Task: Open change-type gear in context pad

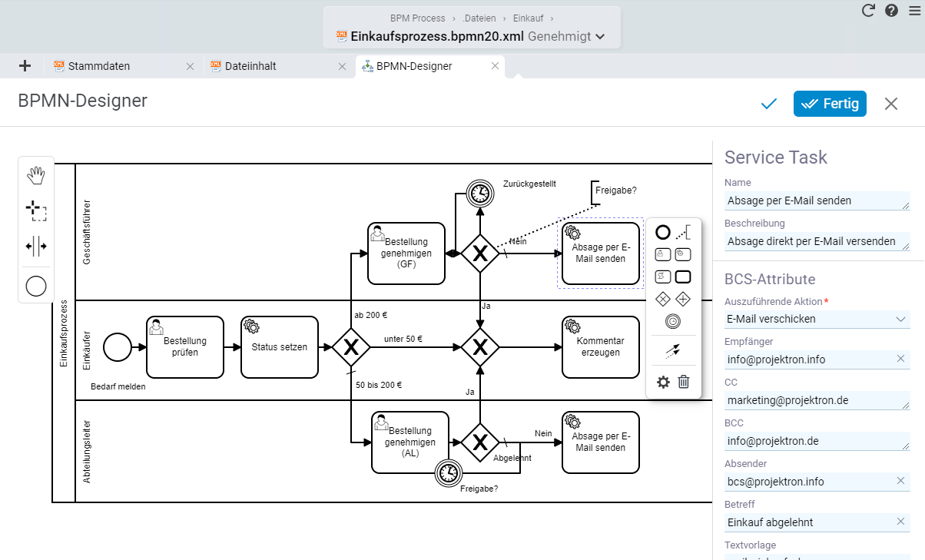Action: pos(663,381)
